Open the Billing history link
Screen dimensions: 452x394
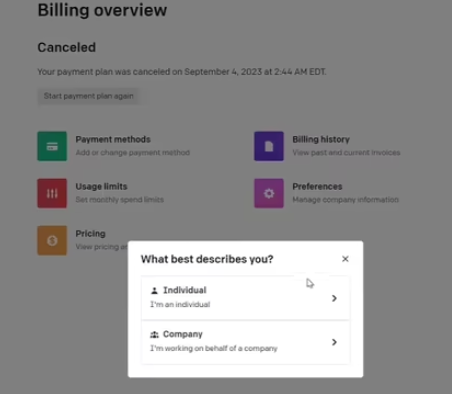321,139
